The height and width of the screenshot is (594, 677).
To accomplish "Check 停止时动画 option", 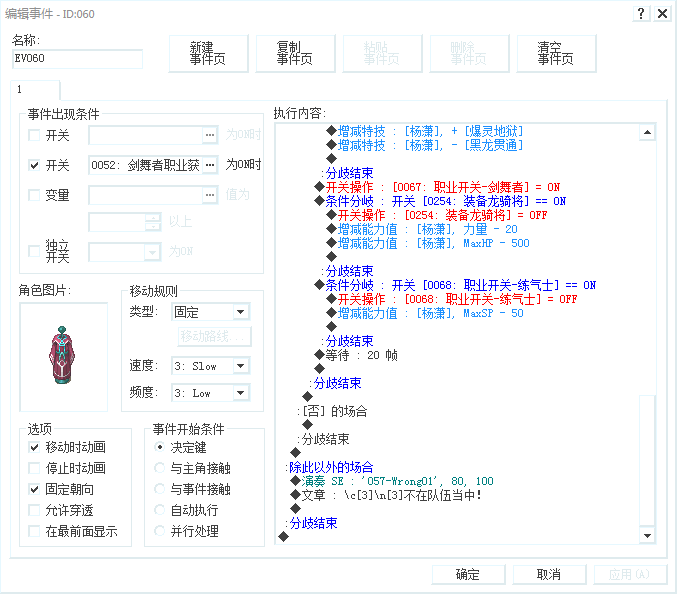I will [x=34, y=468].
